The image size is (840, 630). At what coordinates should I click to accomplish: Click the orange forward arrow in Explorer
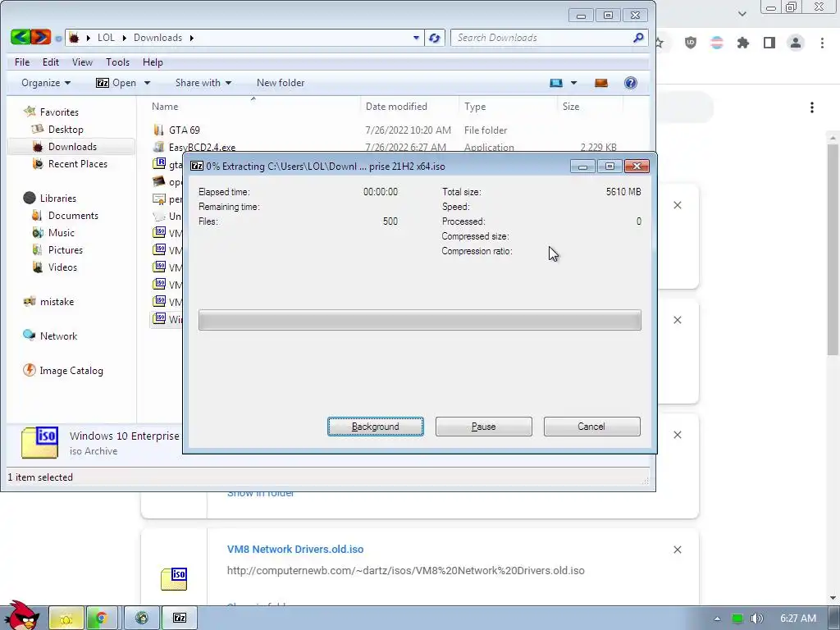[41, 37]
